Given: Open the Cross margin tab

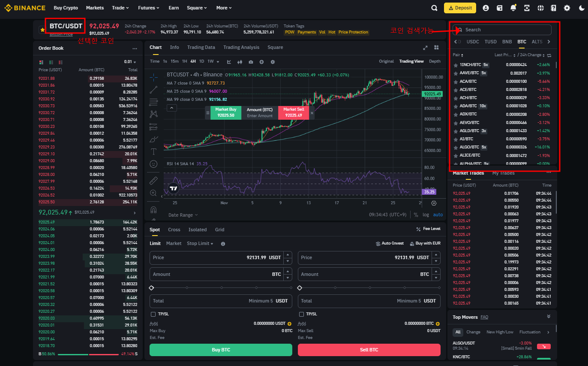Looking at the screenshot, I should [174, 230].
